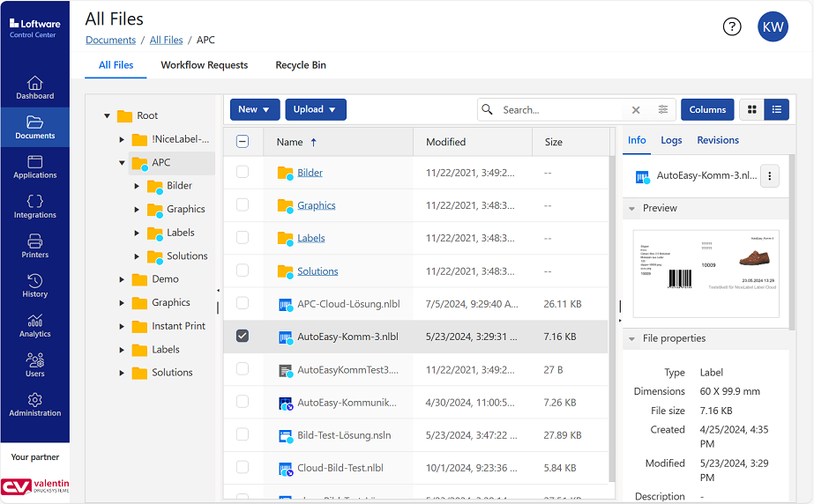
Task: Tick the checkbox for APC-Cloud-Lösung.nlbl
Action: [x=243, y=304]
